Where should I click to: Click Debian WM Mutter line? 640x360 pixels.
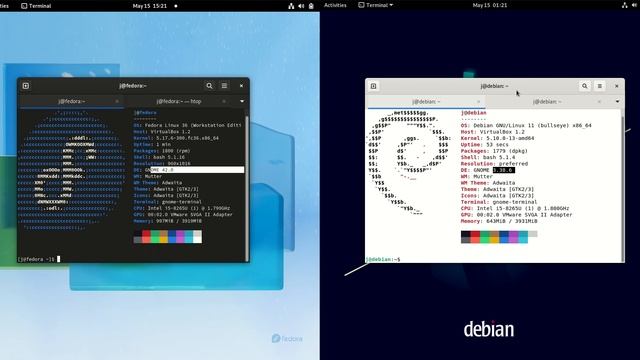pos(476,177)
